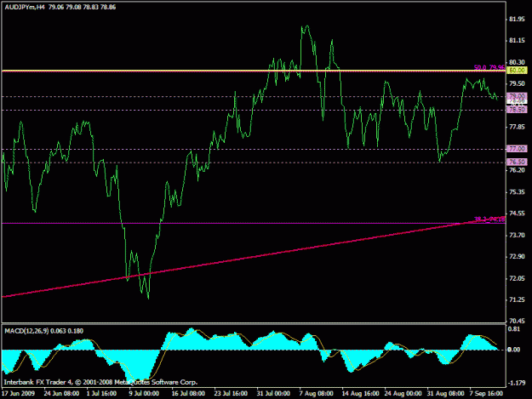Click the 79.50 price axis label
Screen dimensions: 532x399
point(517,83)
